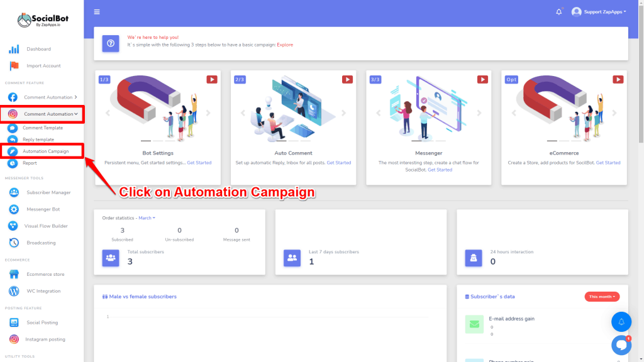Click Instagram posting icon
The image size is (644, 362).
14,339
